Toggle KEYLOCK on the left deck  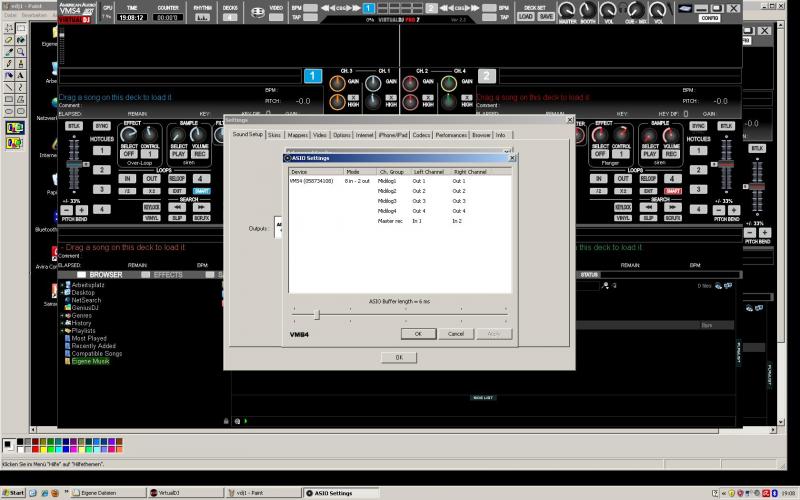pyautogui.click(x=152, y=207)
